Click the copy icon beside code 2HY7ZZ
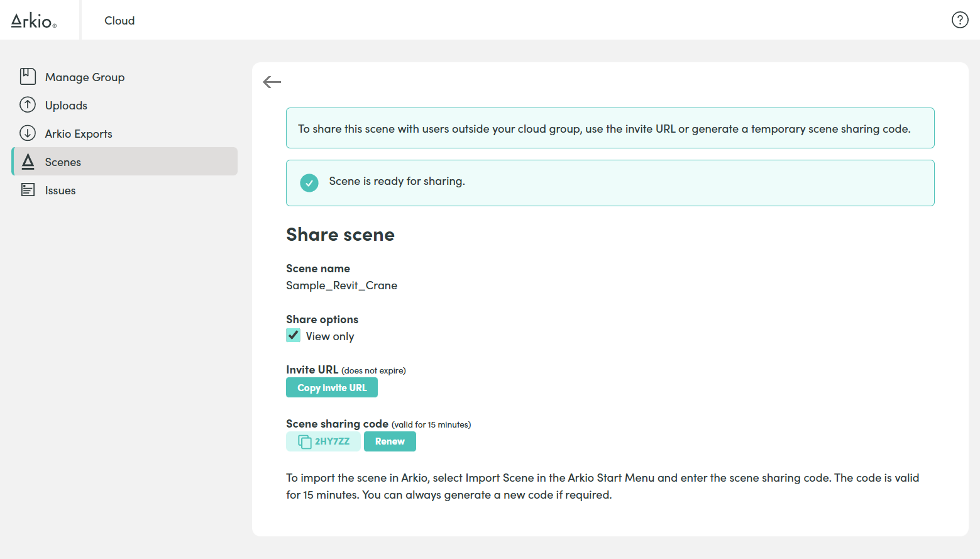980x559 pixels. point(305,441)
